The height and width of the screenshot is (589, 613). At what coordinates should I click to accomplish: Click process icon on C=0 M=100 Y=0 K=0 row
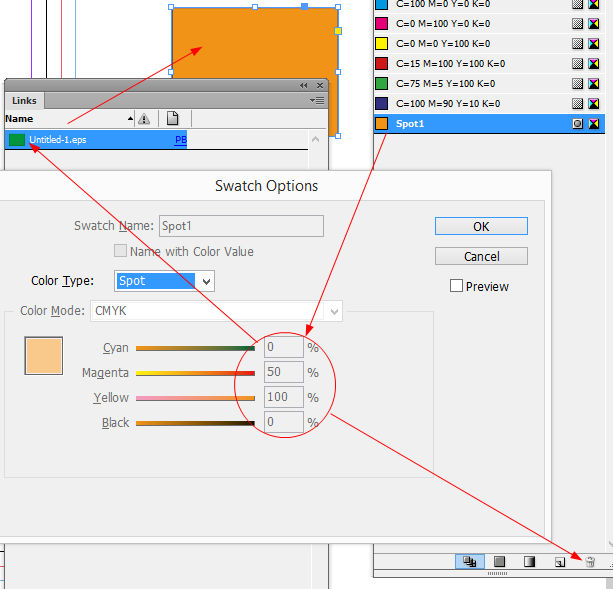pos(577,24)
